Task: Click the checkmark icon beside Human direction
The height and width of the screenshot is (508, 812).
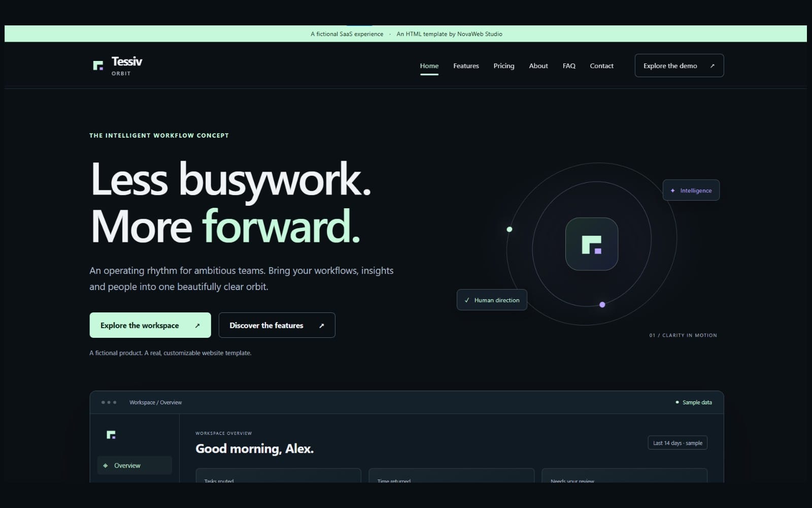Action: coord(467,300)
